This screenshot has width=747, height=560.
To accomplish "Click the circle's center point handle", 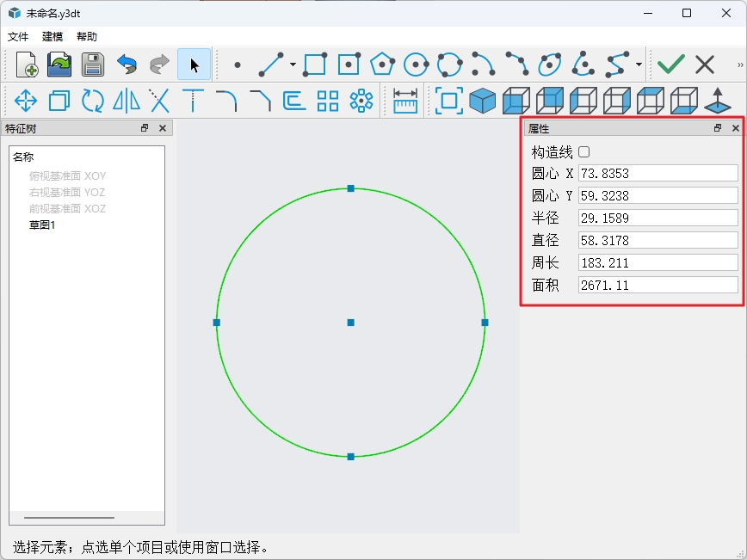I will click(x=350, y=323).
